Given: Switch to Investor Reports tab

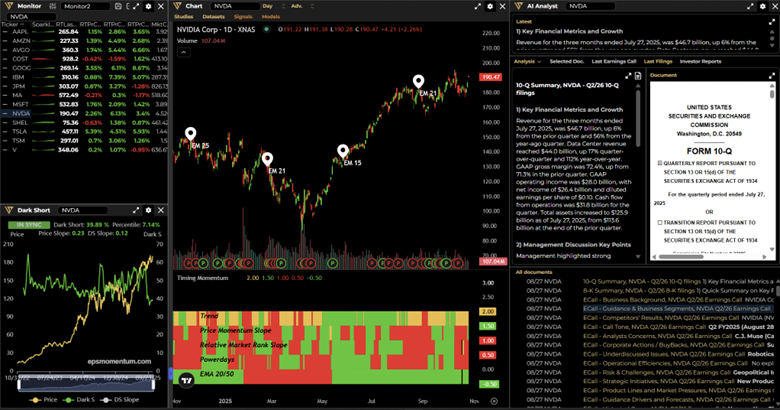Looking at the screenshot, I should (x=700, y=62).
